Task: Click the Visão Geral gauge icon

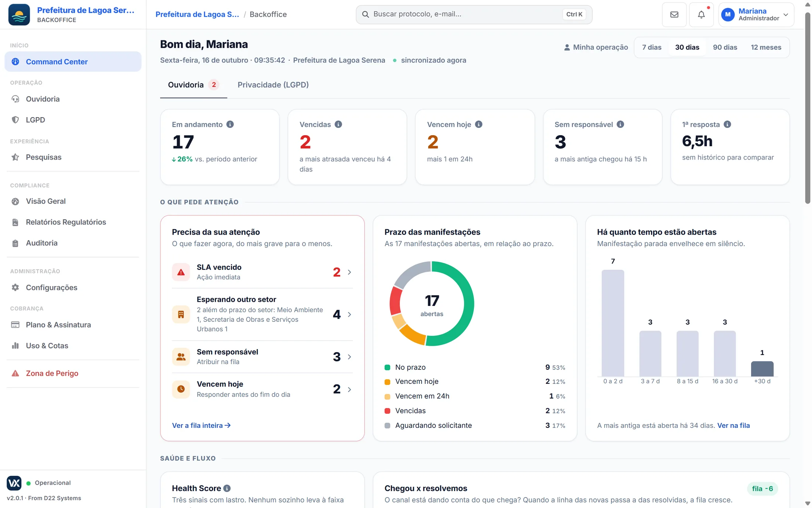Action: click(x=15, y=201)
